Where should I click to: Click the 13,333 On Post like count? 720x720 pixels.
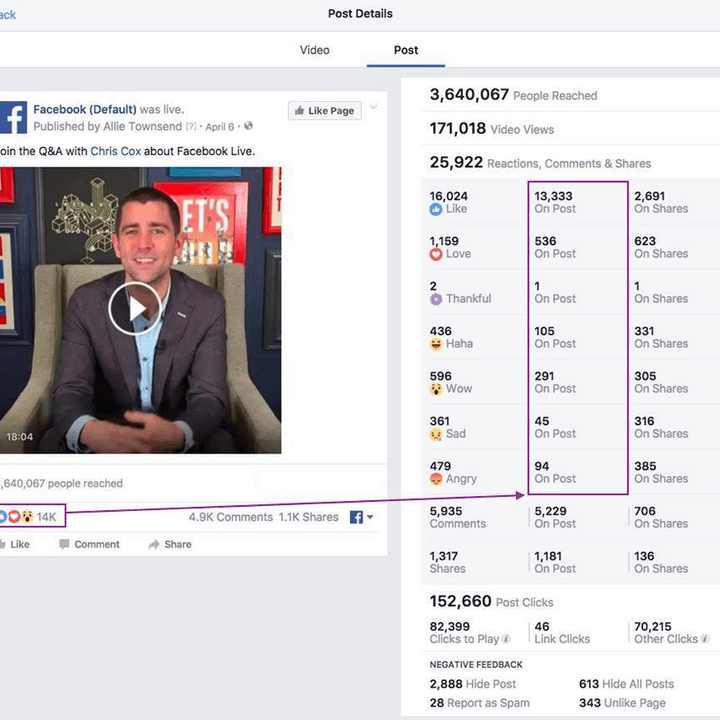tap(555, 202)
